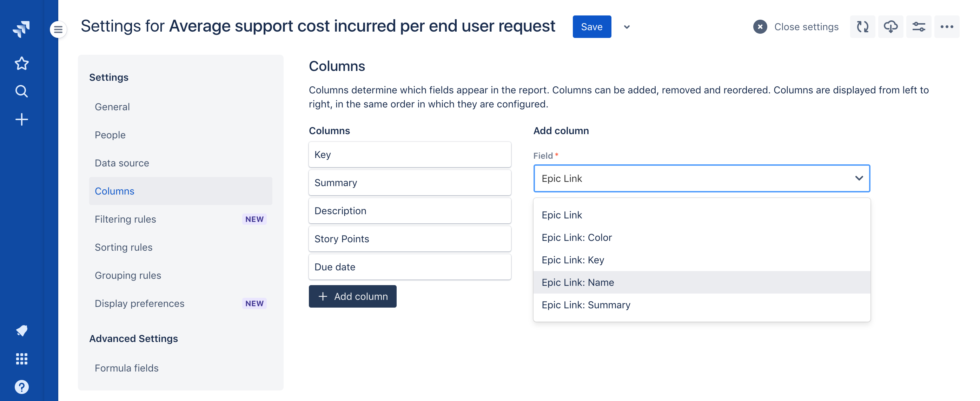The image size is (980, 401).
Task: Click the Advanced Settings heading
Action: pyautogui.click(x=133, y=338)
